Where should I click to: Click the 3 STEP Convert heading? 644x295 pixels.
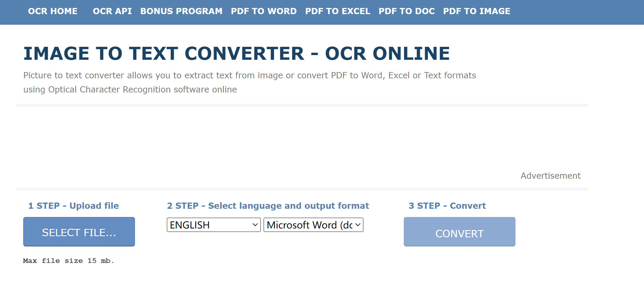coord(447,205)
